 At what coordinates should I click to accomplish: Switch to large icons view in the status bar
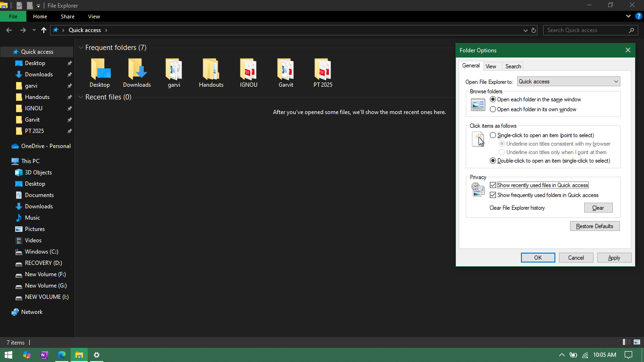tap(637, 342)
